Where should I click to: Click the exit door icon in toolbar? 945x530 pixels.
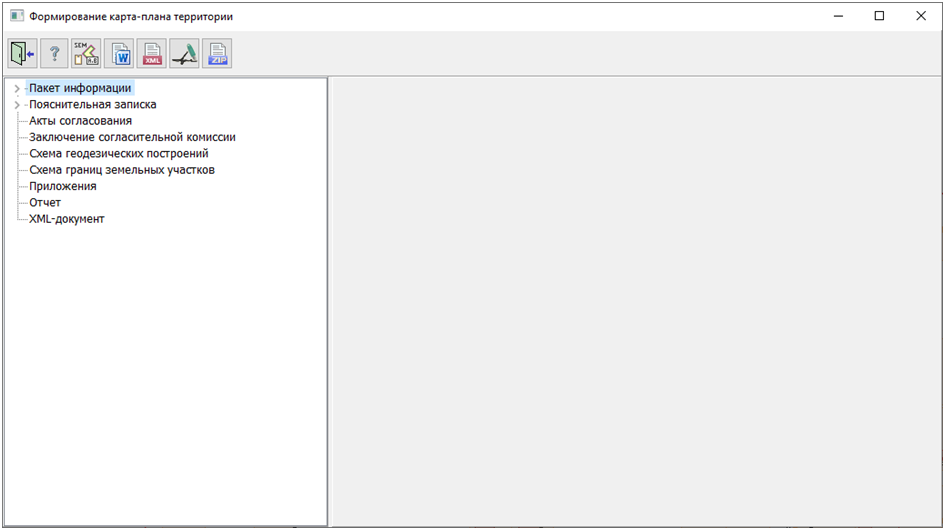[x=22, y=54]
